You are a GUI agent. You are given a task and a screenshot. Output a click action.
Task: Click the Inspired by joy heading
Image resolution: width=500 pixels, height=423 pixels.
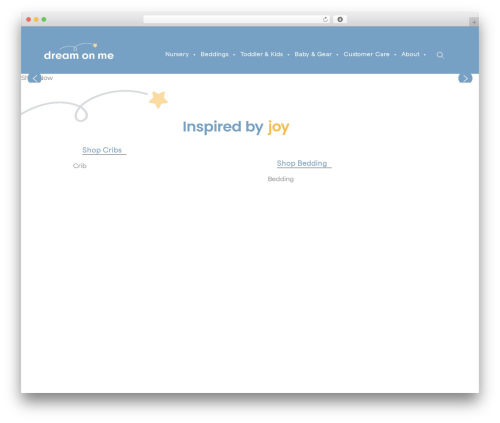tap(236, 127)
